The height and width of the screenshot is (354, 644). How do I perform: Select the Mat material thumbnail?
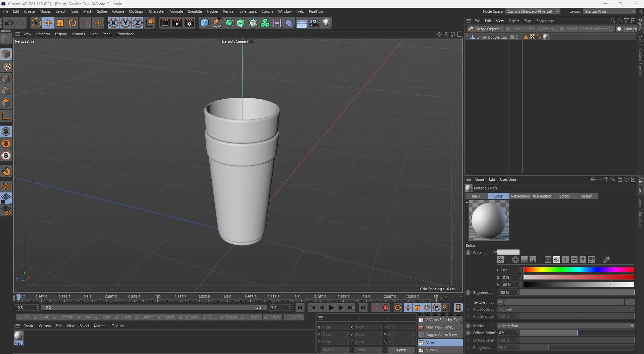[x=18, y=338]
